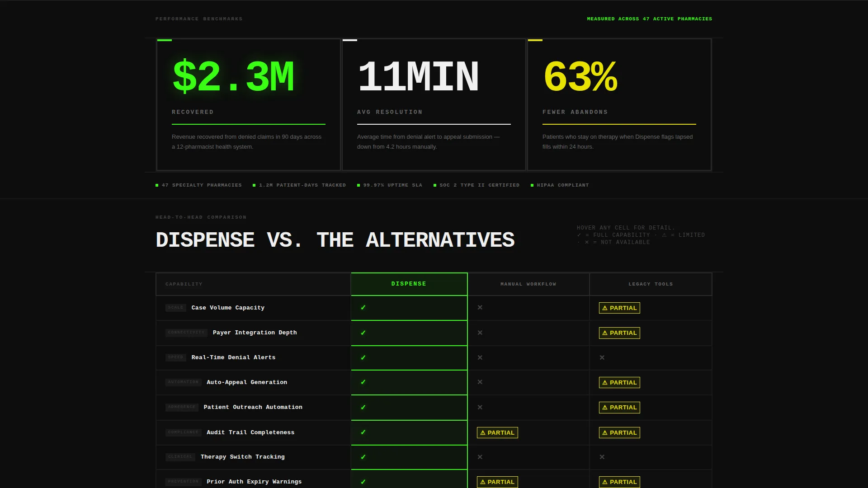Click Manual Workflow X for Patient Outreach Automation
Screen dimensions: 868x488
480,407
